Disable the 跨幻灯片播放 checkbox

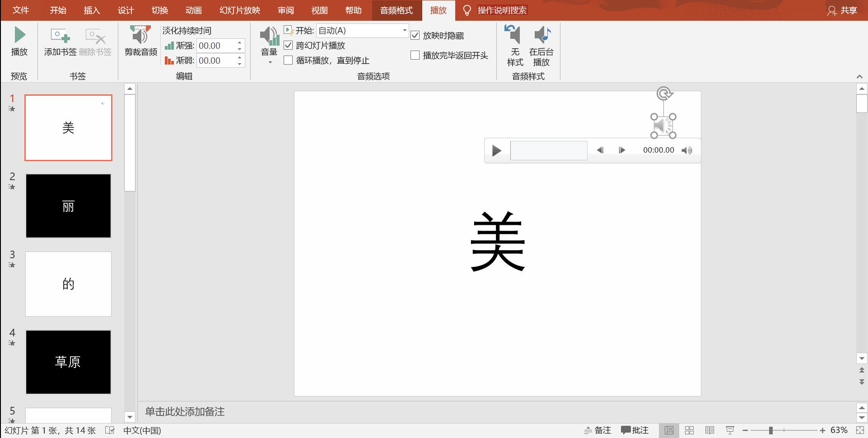(x=288, y=45)
